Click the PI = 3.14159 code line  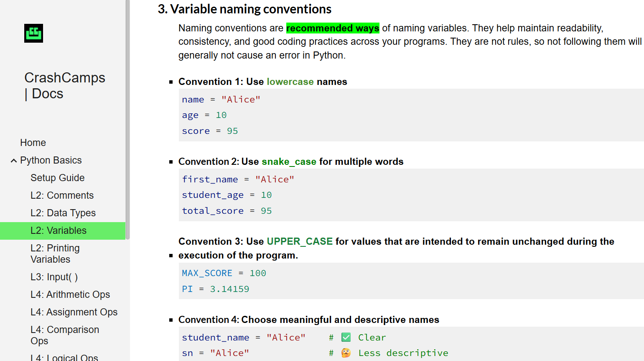pyautogui.click(x=216, y=289)
